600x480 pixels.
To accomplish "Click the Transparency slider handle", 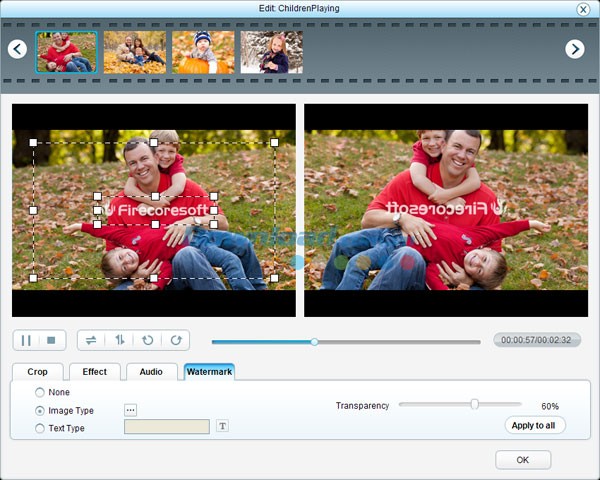I will click(474, 404).
